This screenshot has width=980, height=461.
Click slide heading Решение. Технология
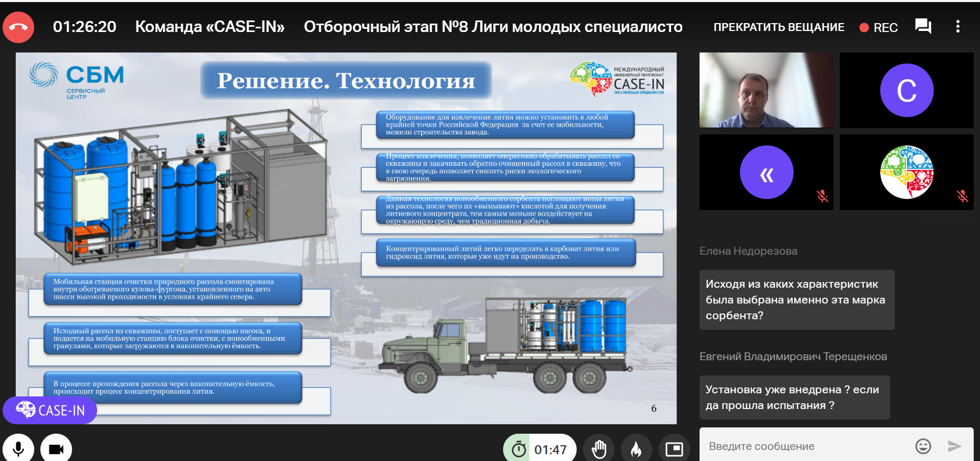coord(346,80)
